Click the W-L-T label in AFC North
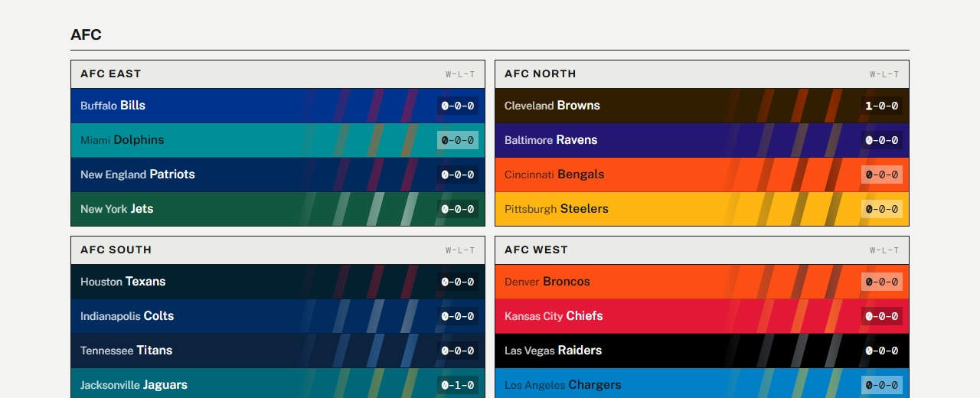980x398 pixels. [x=884, y=75]
